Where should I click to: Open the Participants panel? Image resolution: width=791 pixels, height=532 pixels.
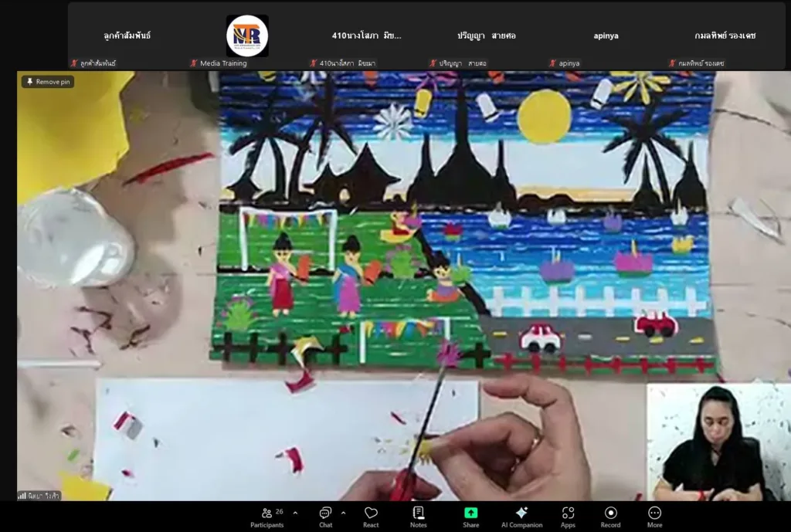[x=266, y=516]
